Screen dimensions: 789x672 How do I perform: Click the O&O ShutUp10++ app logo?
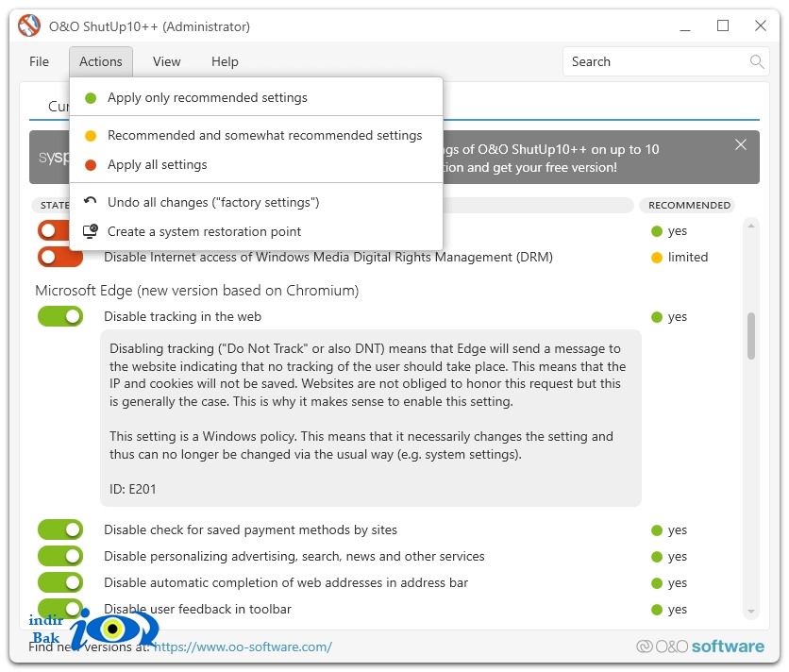tap(29, 25)
